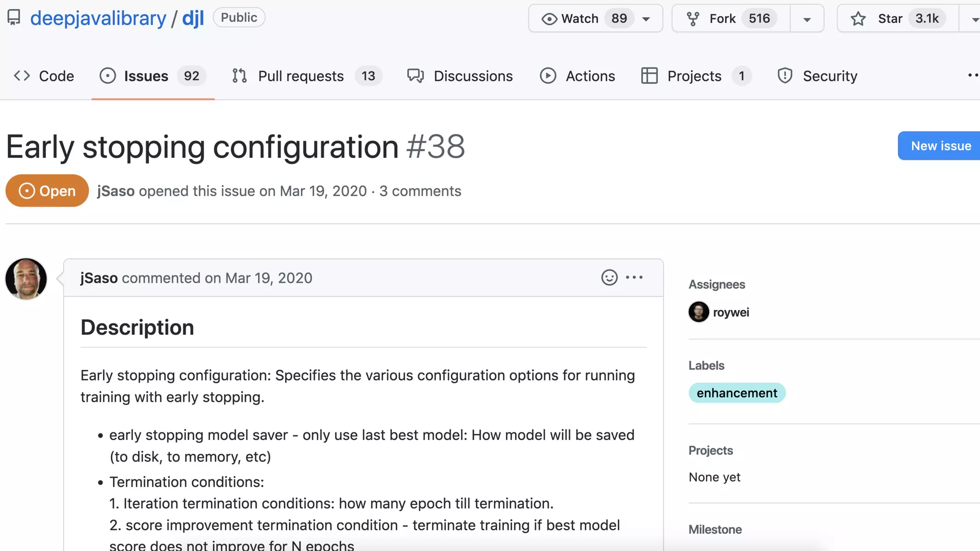This screenshot has height=551, width=980.
Task: Click the Assignees sidebar heading
Action: (x=717, y=285)
